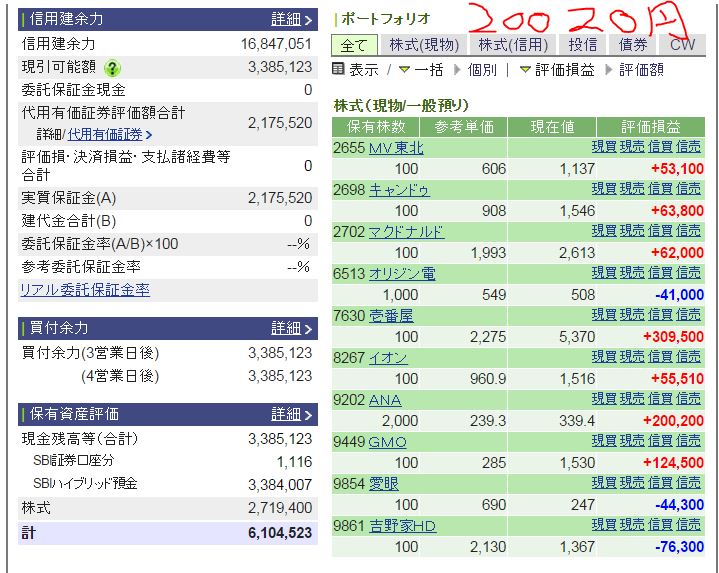Open the GMO stock link

coord(387,442)
